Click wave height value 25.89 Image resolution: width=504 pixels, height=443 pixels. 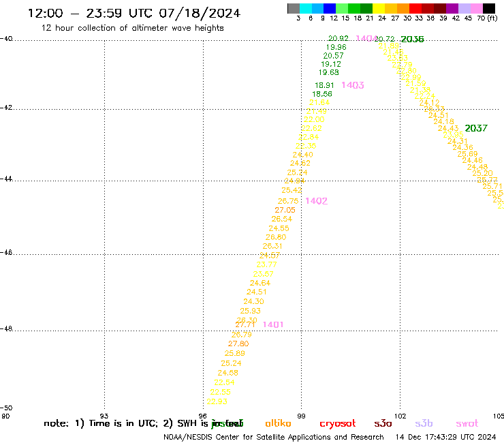click(x=235, y=353)
